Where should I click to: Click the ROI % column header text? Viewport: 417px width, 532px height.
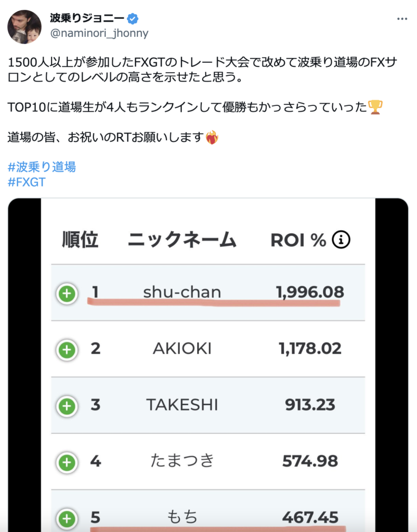click(x=298, y=240)
